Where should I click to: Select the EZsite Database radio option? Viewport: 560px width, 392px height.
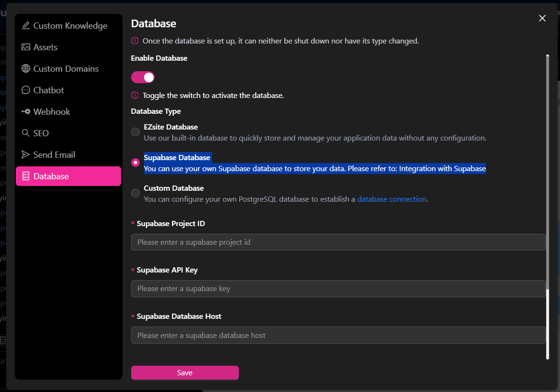point(135,132)
